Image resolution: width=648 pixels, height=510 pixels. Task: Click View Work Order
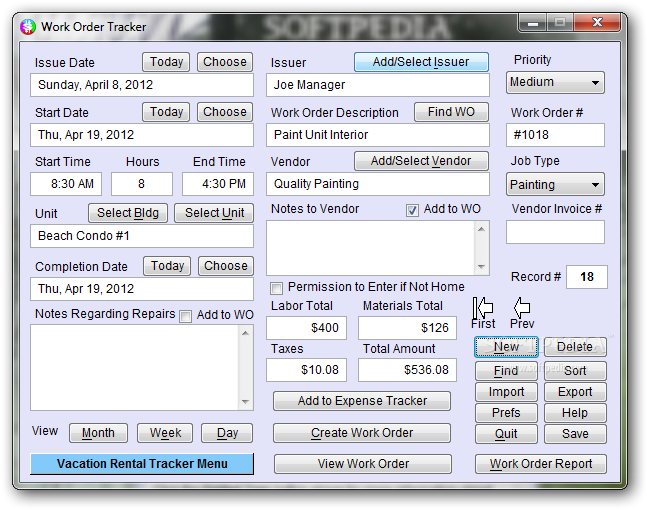coord(363,464)
